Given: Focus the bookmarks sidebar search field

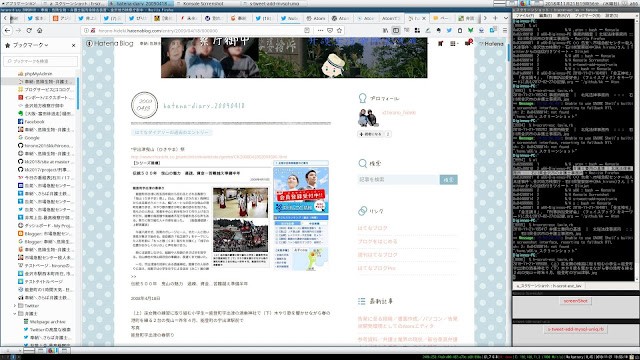Looking at the screenshot, I should point(40,61).
